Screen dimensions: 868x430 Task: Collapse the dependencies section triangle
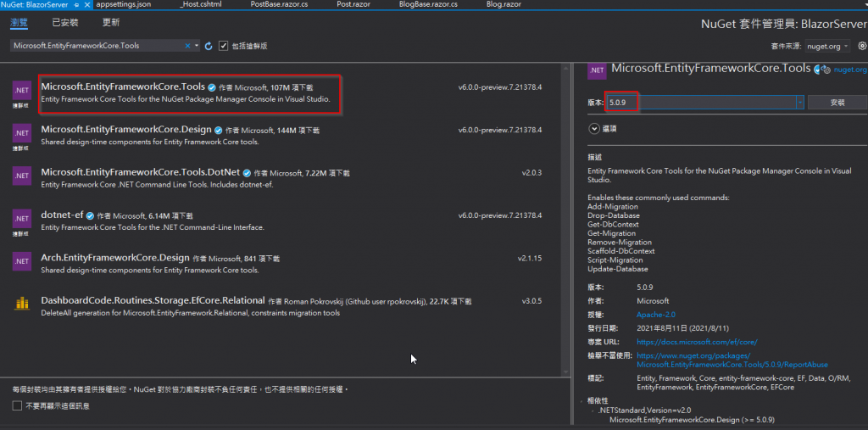click(x=582, y=400)
